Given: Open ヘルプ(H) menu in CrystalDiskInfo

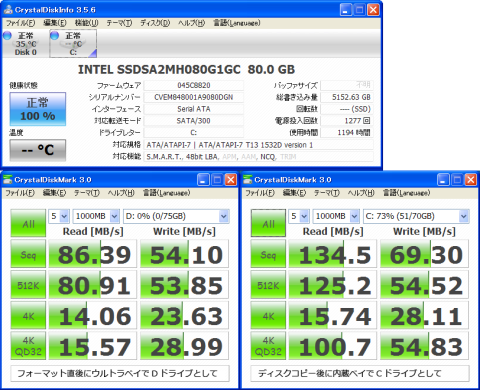Looking at the screenshot, I should coord(191,23).
